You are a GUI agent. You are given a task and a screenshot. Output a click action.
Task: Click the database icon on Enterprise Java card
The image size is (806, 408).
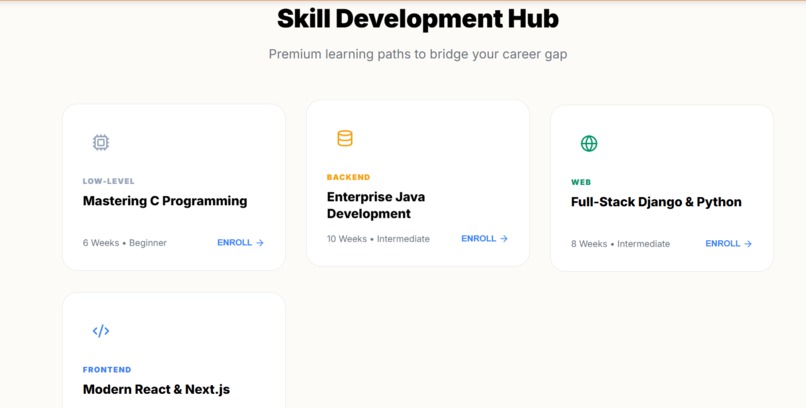pos(345,138)
